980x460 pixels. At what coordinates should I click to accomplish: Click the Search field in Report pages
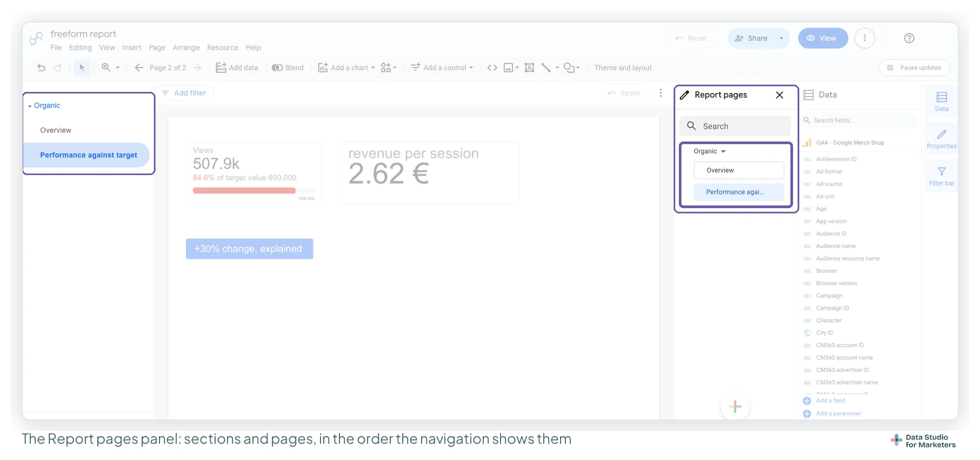pyautogui.click(x=735, y=126)
